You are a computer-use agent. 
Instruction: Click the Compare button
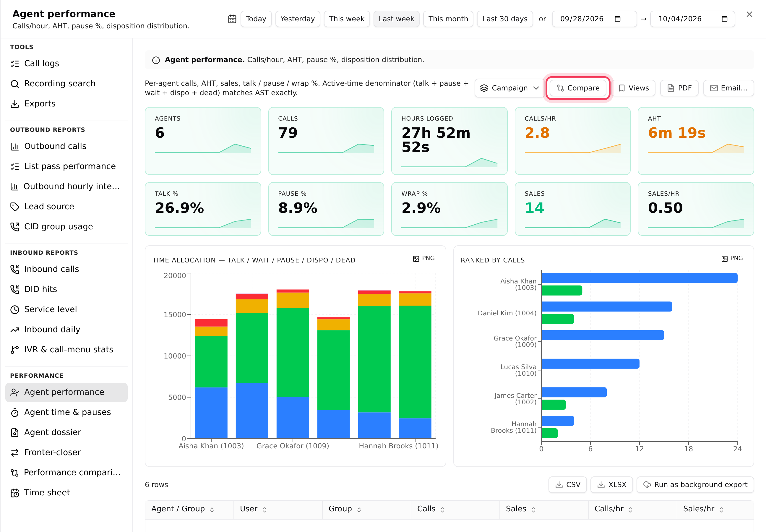coord(578,88)
